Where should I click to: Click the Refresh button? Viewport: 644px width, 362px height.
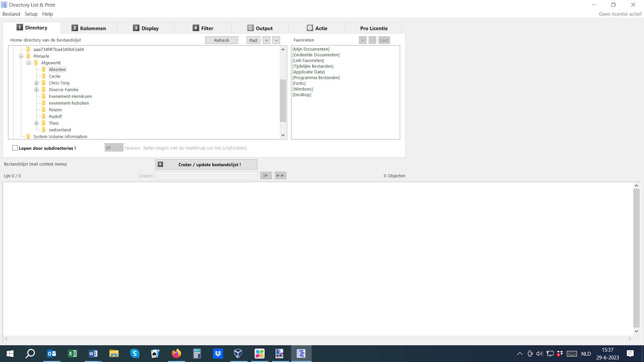point(221,40)
